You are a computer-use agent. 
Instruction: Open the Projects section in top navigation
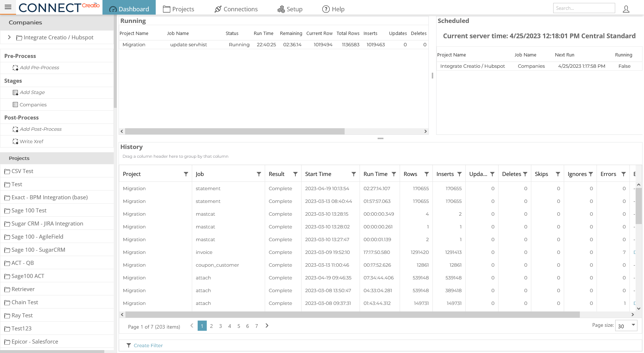[x=178, y=9]
